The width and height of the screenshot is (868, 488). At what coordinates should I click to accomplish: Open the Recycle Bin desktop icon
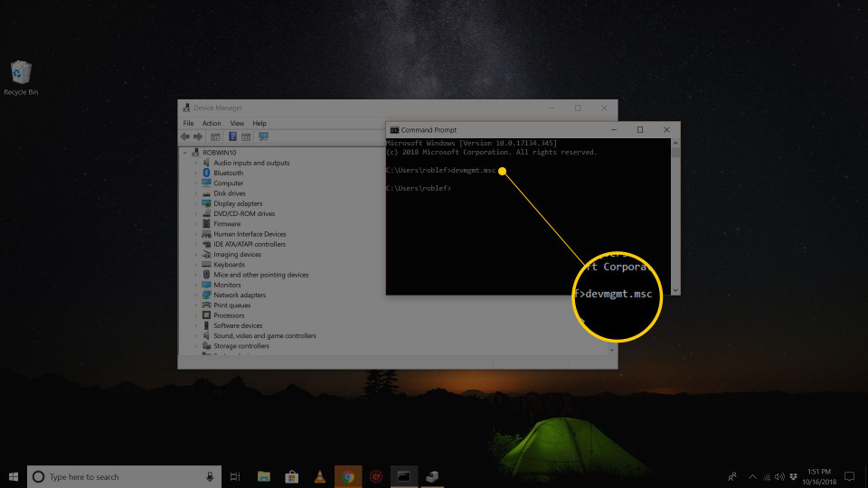point(21,78)
